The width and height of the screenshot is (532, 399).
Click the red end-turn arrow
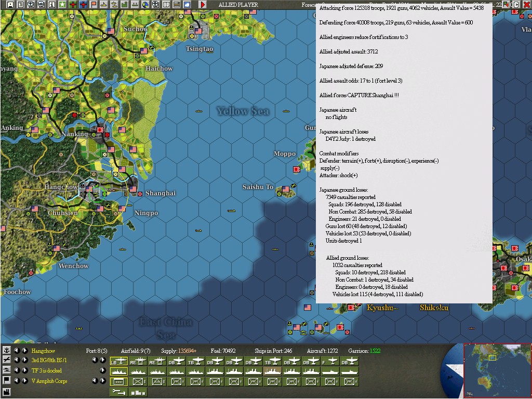point(203,5)
